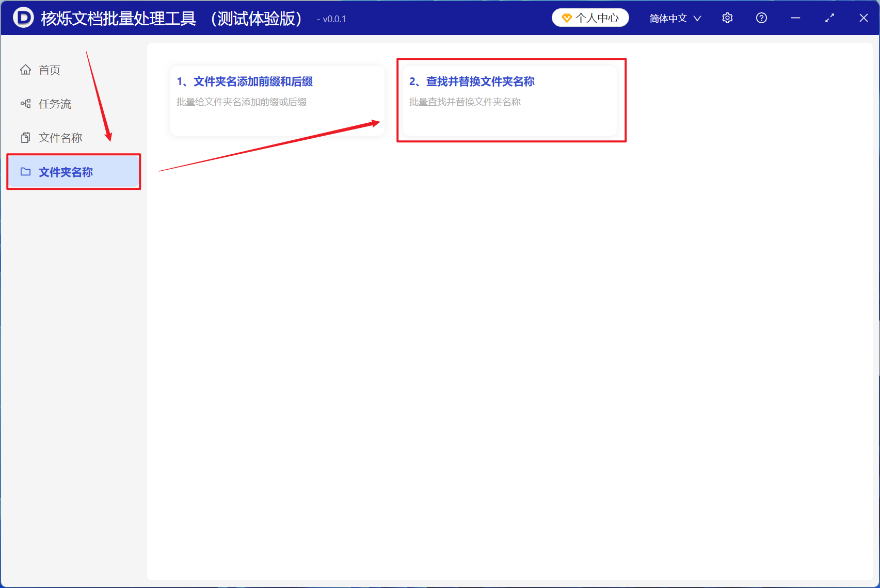Open 任务流 in the sidebar

(x=73, y=104)
